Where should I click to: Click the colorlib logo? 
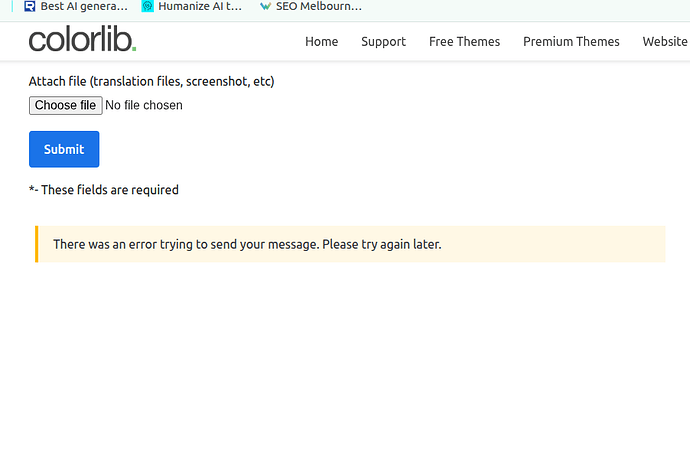tap(83, 39)
